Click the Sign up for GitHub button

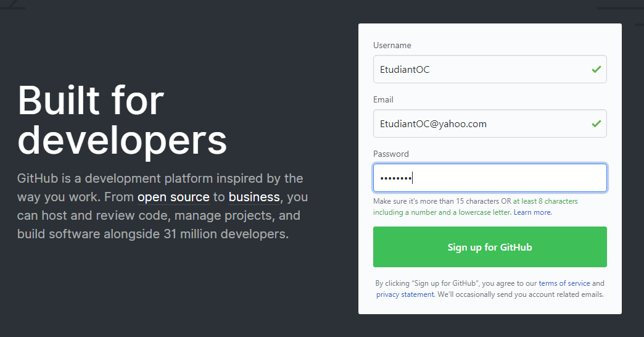coord(490,247)
